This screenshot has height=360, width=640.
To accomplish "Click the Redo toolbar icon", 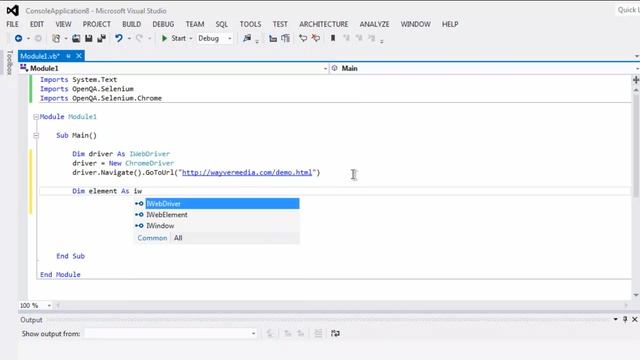I will point(139,38).
